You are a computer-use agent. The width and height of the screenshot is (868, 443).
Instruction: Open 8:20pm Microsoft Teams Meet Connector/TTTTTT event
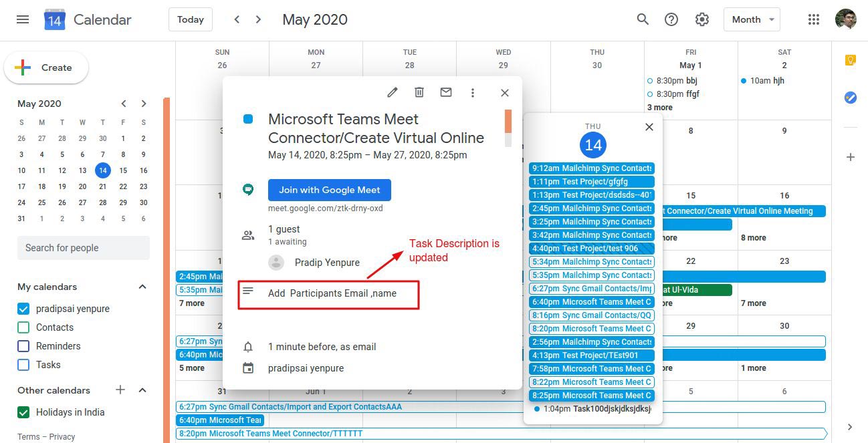[x=502, y=434]
